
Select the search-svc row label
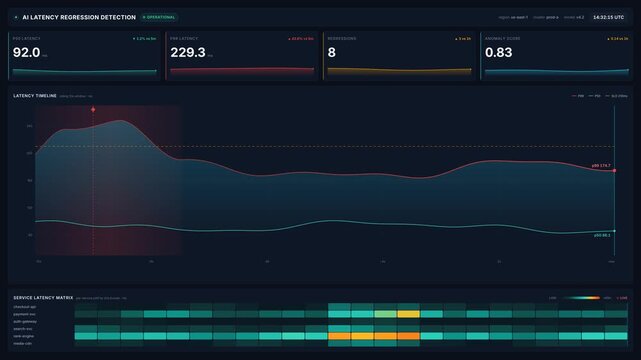pos(23,329)
